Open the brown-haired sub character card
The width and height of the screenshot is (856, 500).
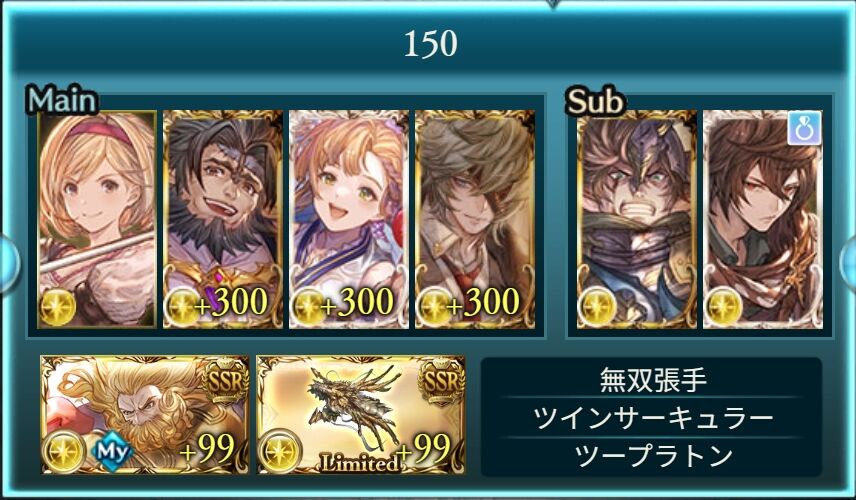tap(763, 219)
